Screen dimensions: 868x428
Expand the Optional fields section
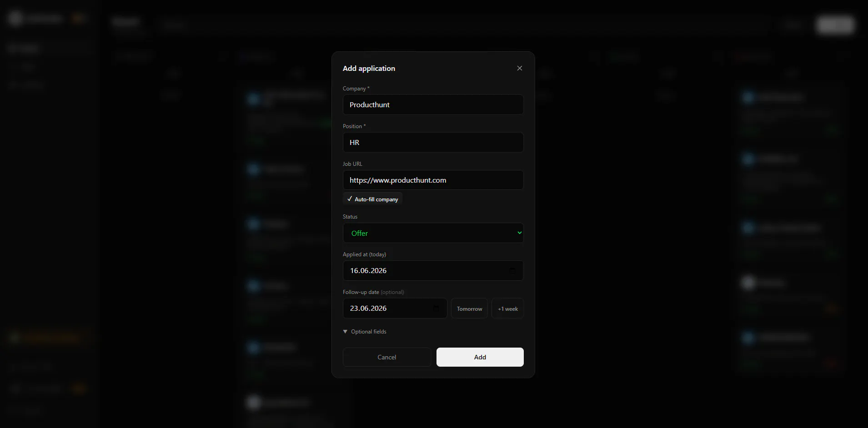coord(365,332)
